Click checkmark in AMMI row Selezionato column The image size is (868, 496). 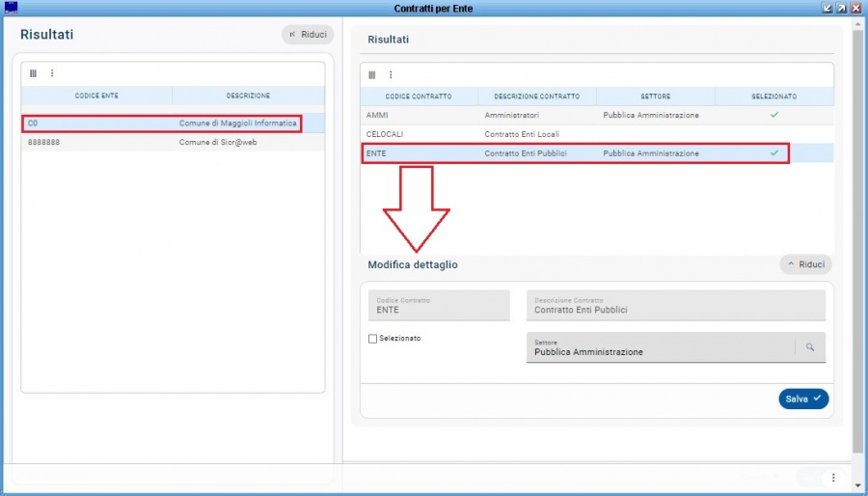(x=774, y=115)
